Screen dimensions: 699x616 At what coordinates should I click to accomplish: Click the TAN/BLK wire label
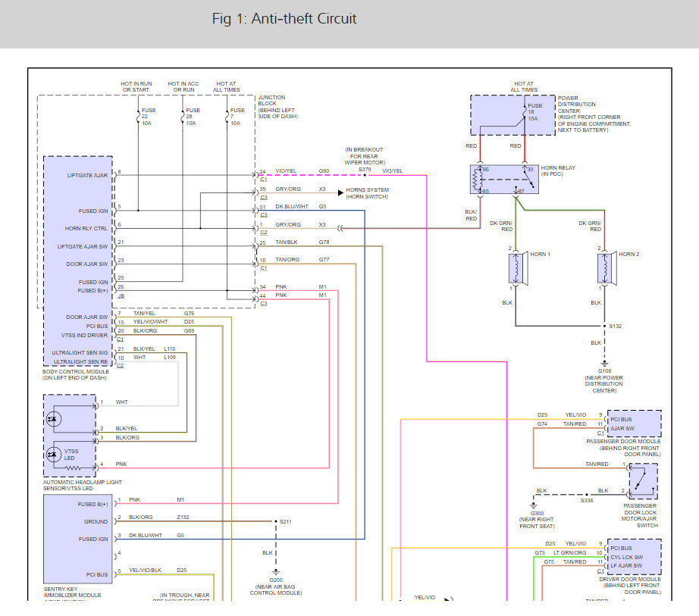tap(287, 242)
